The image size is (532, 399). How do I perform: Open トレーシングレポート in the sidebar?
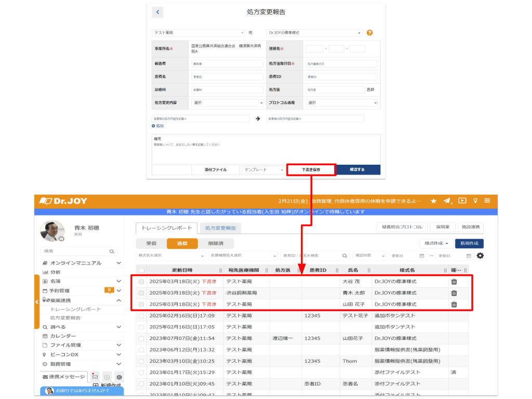click(x=75, y=309)
